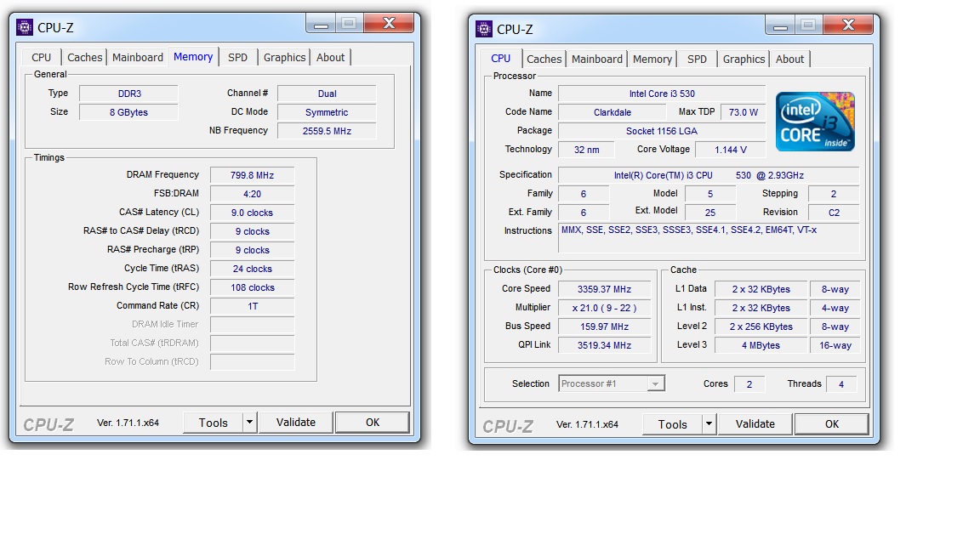Image resolution: width=980 pixels, height=551 pixels.
Task: Click Package value Socket 1156 LGA
Action: (x=662, y=131)
